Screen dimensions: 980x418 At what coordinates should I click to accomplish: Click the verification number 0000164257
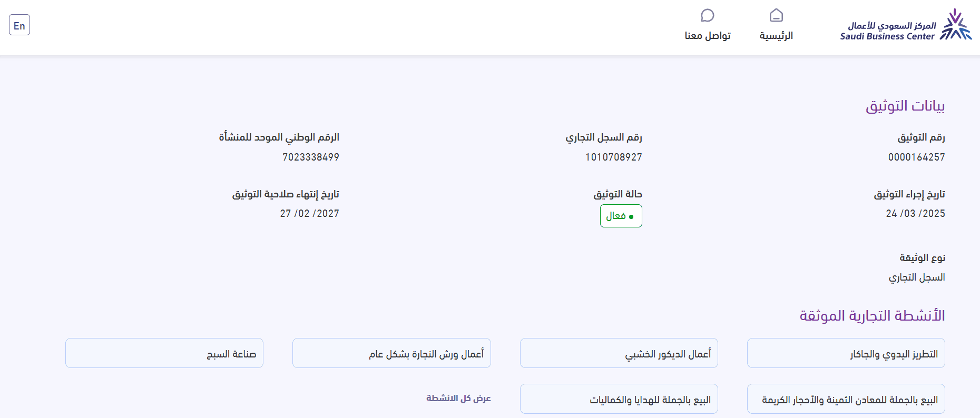pos(916,157)
